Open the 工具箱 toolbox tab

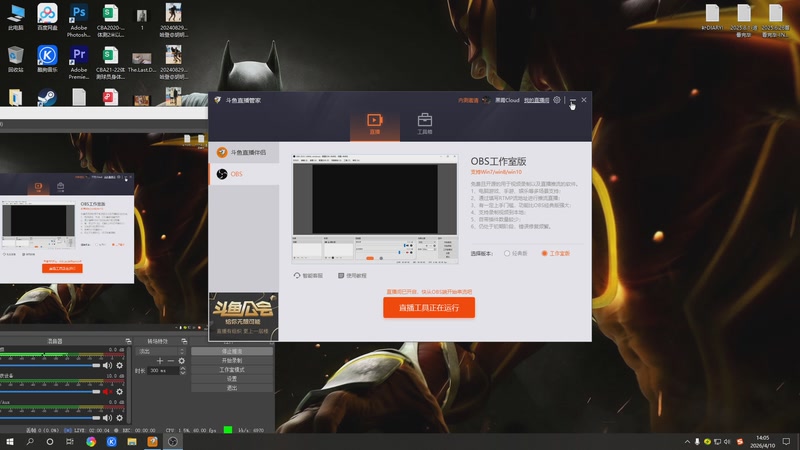pyautogui.click(x=424, y=124)
